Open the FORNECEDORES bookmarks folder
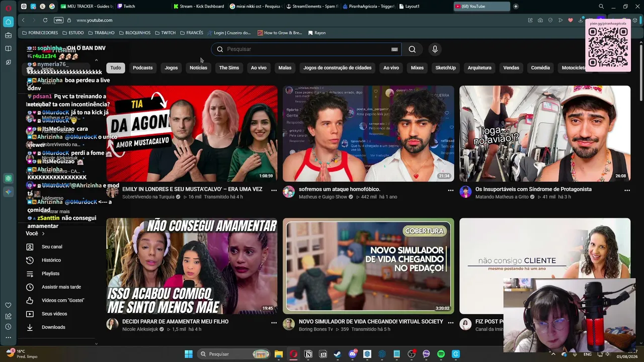This screenshot has height=362, width=644. click(x=40, y=33)
